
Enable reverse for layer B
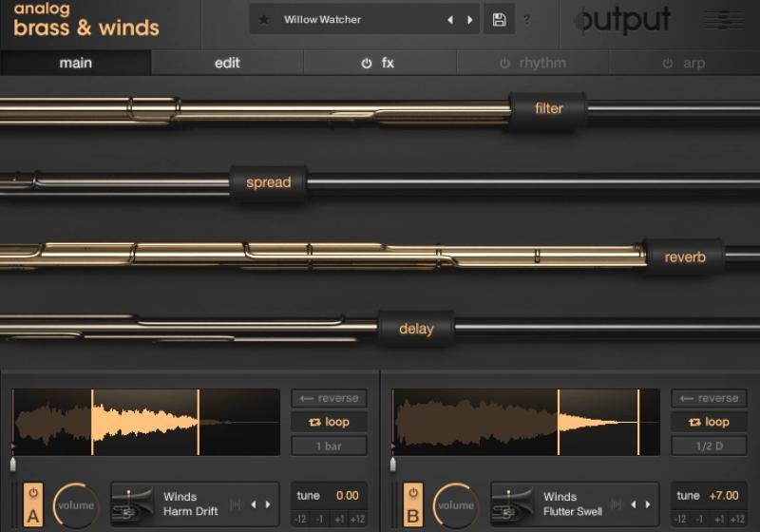coord(709,398)
